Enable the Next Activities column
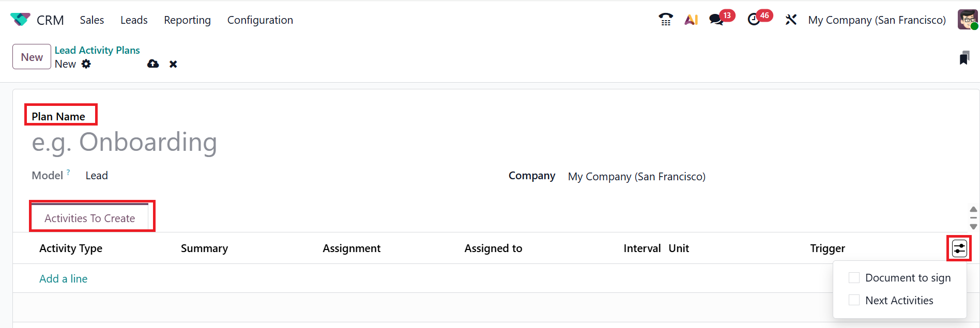 pos(854,300)
